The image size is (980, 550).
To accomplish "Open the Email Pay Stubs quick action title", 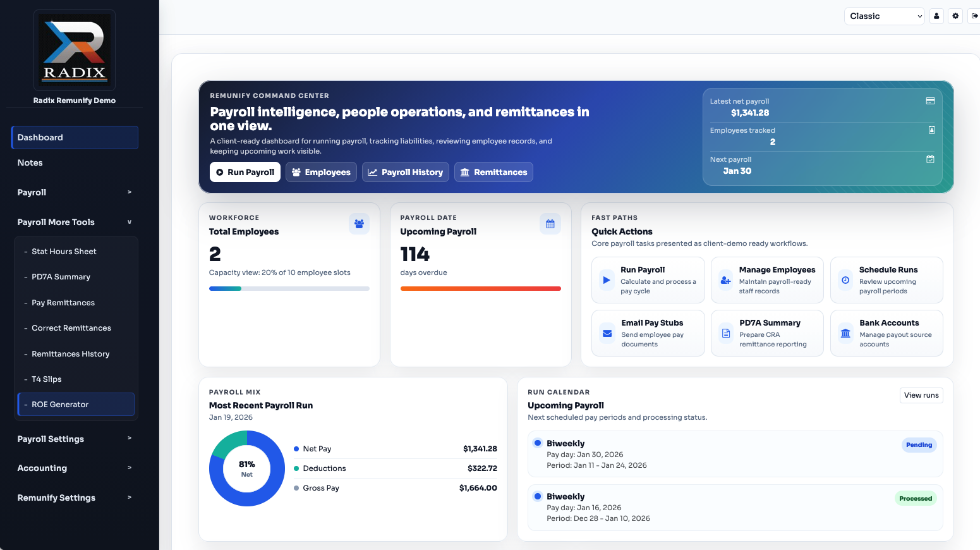I will 652,323.
